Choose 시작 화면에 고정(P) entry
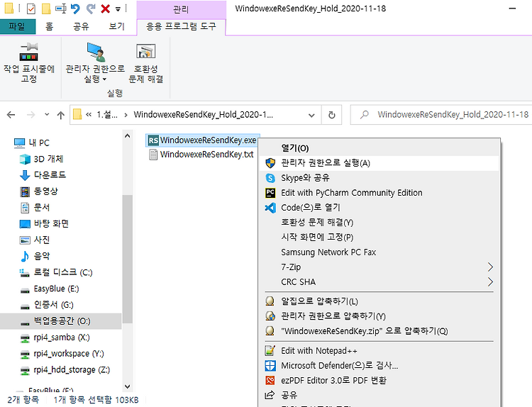Image resolution: width=532 pixels, height=407 pixels. click(379, 238)
